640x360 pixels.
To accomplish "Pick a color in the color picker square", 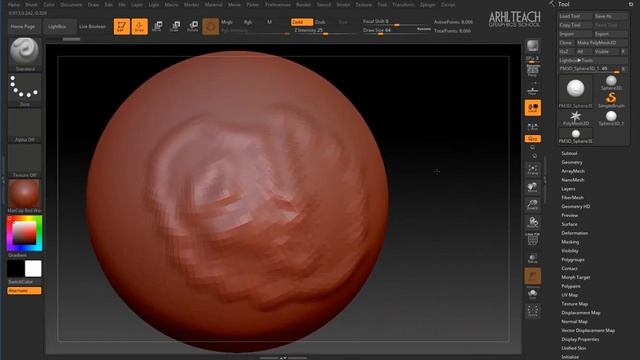I will tap(24, 233).
